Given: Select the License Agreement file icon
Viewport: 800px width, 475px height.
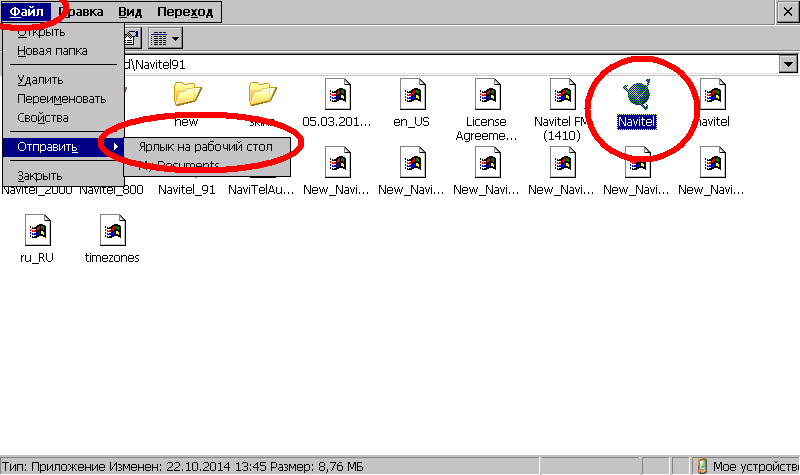Looking at the screenshot, I should (x=487, y=94).
